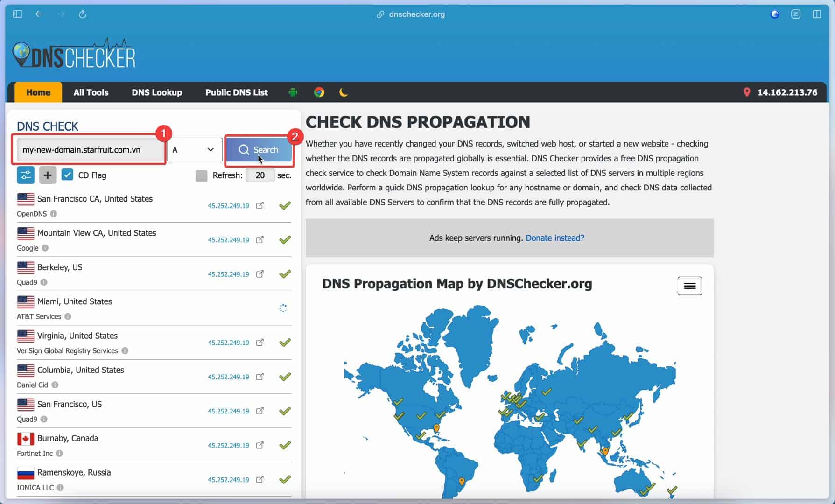835x504 pixels.
Task: Reload the page with refresh icon
Action: pos(83,14)
